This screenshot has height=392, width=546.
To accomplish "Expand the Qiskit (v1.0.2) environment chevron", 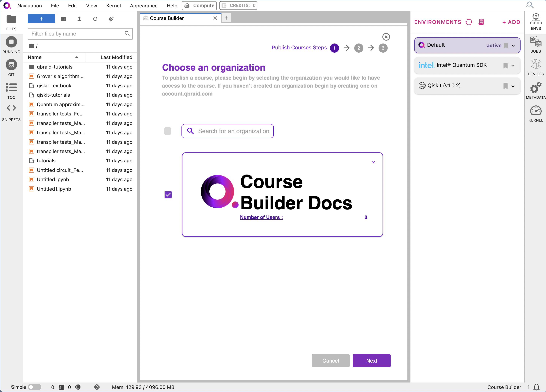I will 513,86.
